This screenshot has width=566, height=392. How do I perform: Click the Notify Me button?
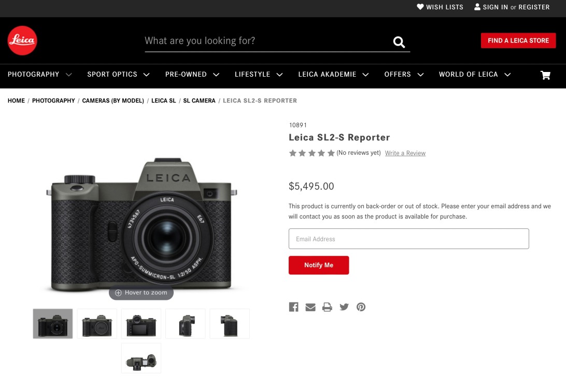pyautogui.click(x=319, y=265)
